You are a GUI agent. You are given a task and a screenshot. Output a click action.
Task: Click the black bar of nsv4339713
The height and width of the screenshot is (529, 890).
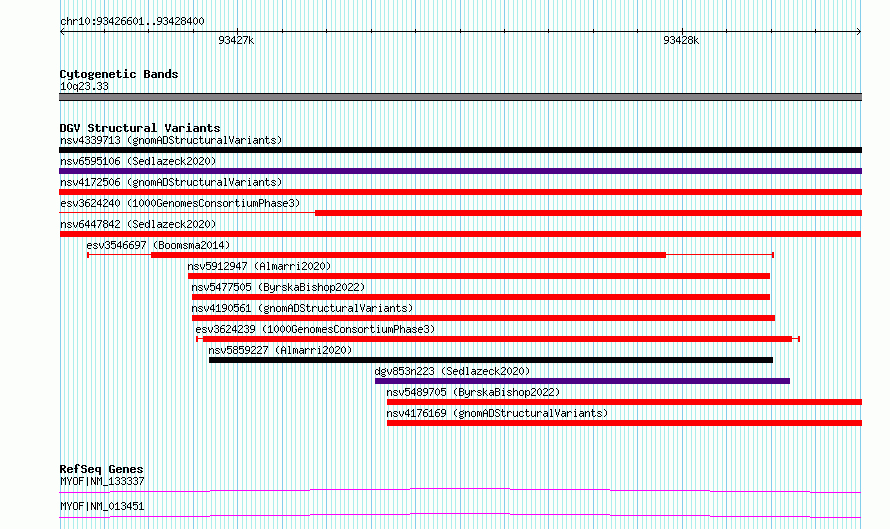click(460, 150)
